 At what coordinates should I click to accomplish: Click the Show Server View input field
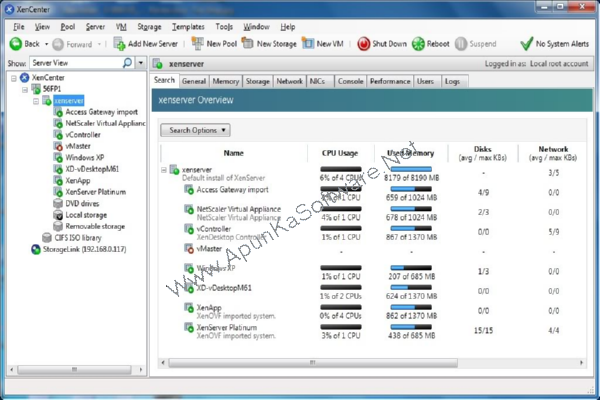tap(77, 62)
